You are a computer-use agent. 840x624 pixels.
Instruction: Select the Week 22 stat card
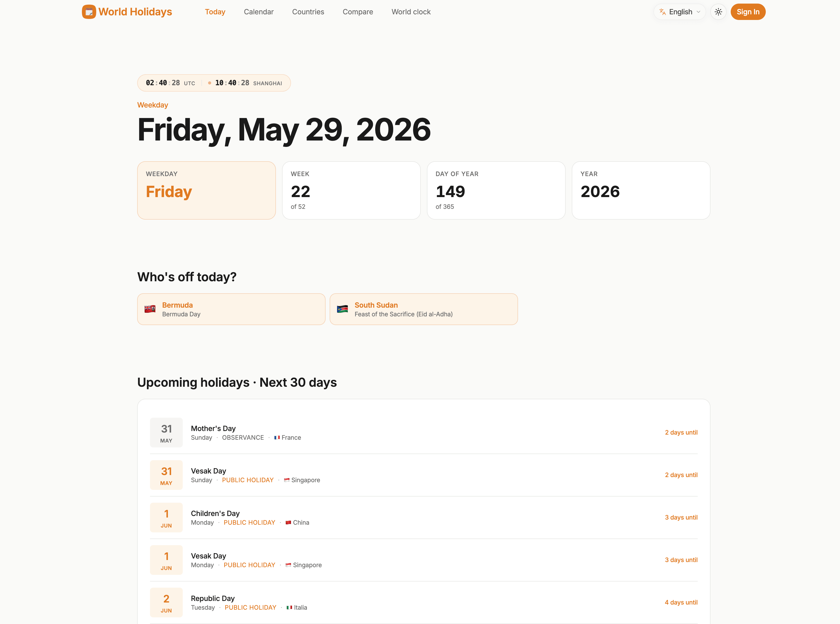pyautogui.click(x=351, y=190)
